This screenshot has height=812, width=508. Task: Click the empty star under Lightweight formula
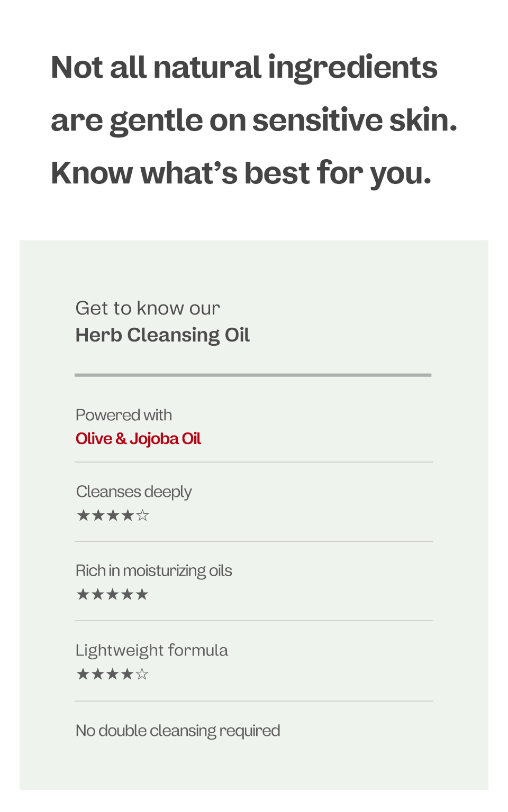[142, 674]
